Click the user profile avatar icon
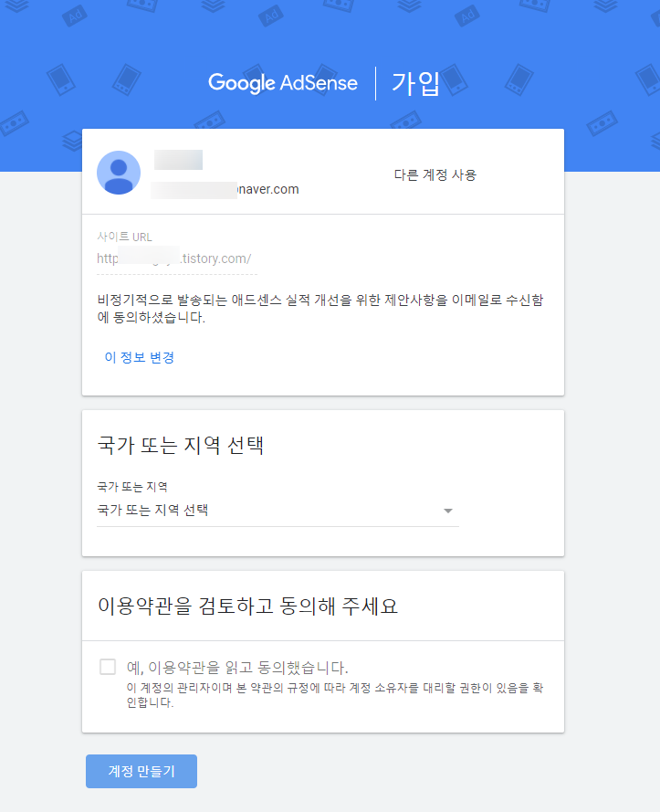Screen dimensions: 660x812 tap(119, 173)
